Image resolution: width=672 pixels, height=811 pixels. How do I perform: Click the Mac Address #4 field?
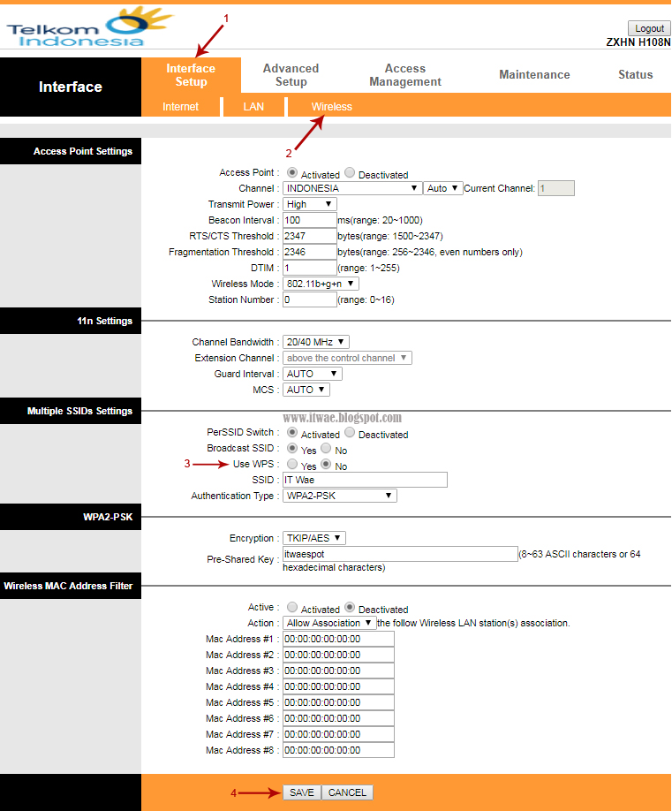click(x=338, y=686)
